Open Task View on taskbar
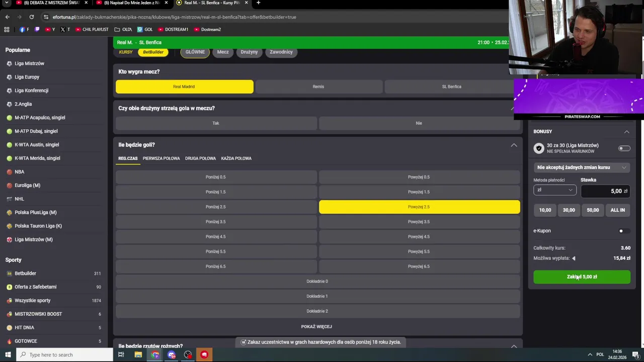Image resolution: width=644 pixels, height=362 pixels. tap(121, 354)
